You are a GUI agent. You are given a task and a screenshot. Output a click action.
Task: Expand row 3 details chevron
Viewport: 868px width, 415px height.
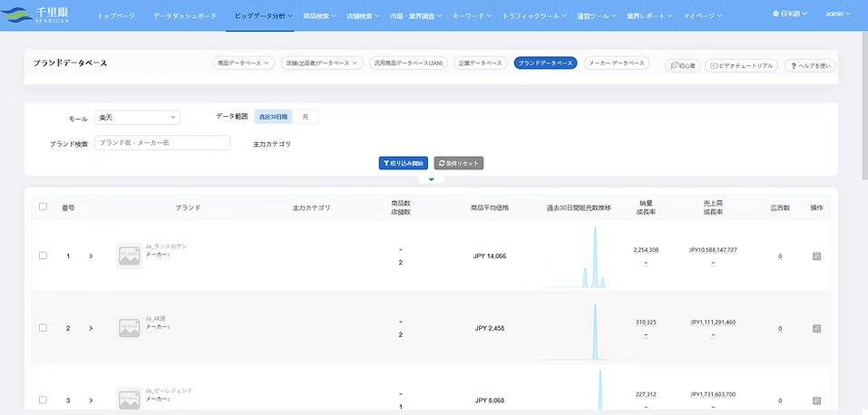pyautogui.click(x=91, y=401)
